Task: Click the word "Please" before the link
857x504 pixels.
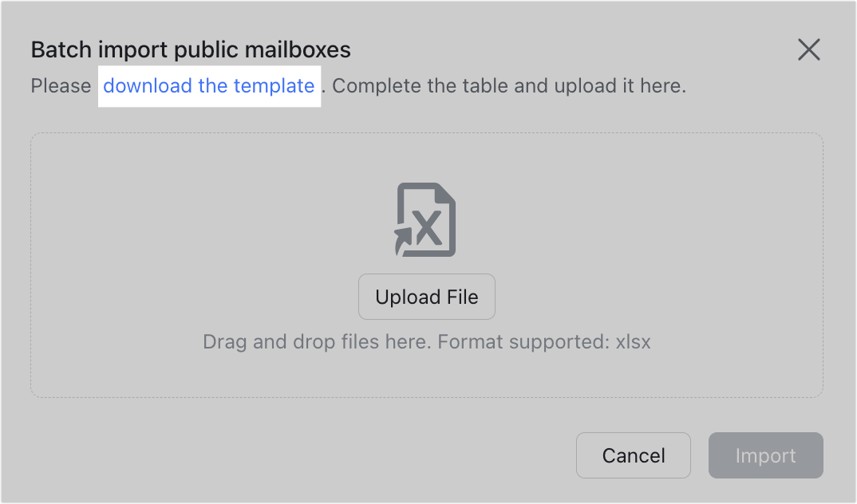Action: pos(61,86)
